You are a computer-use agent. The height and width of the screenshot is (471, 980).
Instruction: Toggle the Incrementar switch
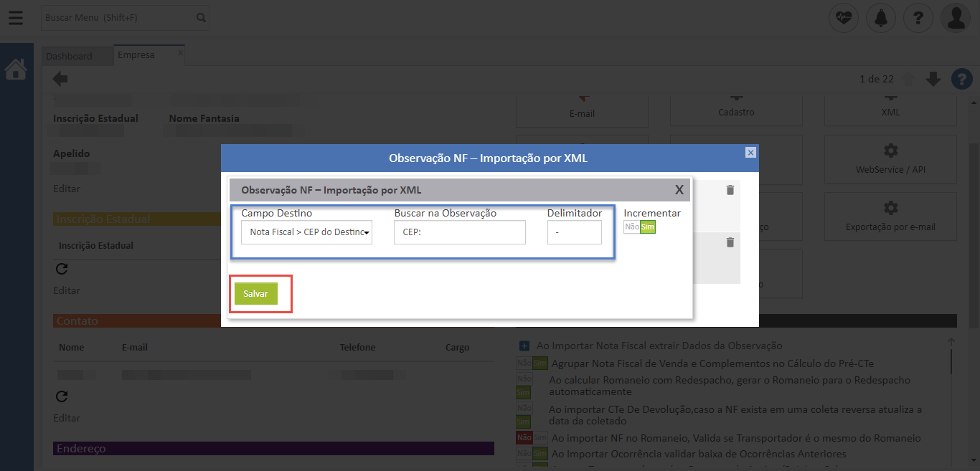click(x=640, y=227)
